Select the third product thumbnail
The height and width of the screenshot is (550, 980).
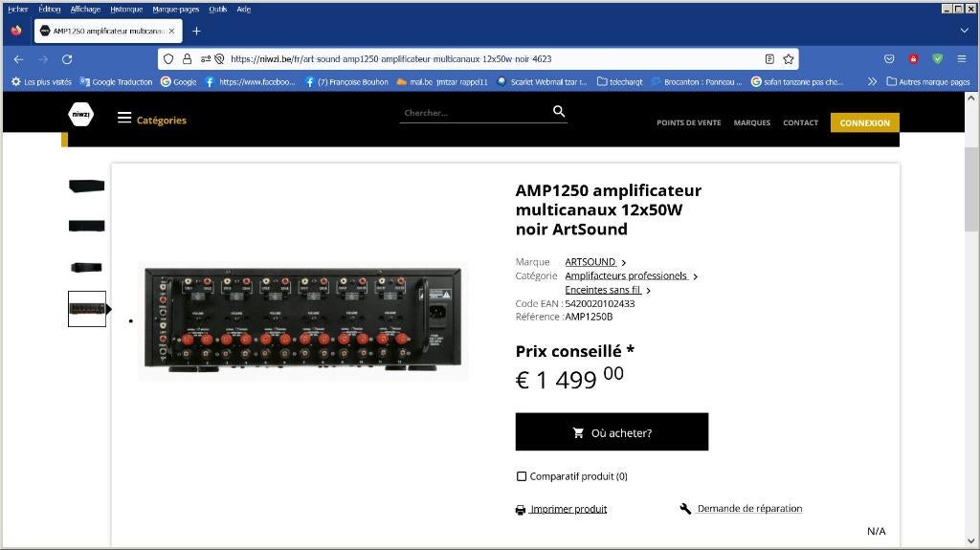coord(86,268)
